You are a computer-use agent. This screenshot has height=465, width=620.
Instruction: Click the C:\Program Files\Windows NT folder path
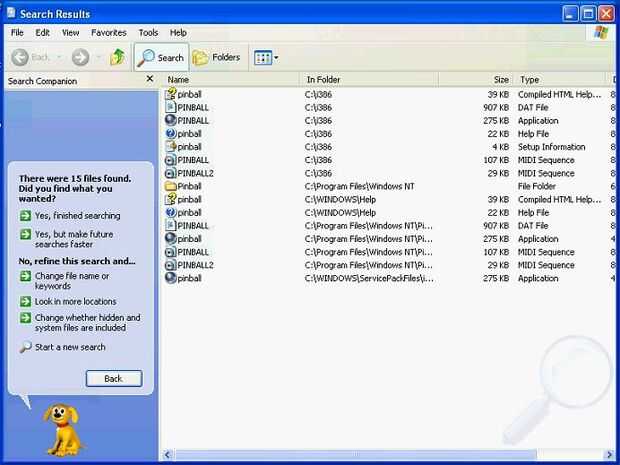(359, 186)
